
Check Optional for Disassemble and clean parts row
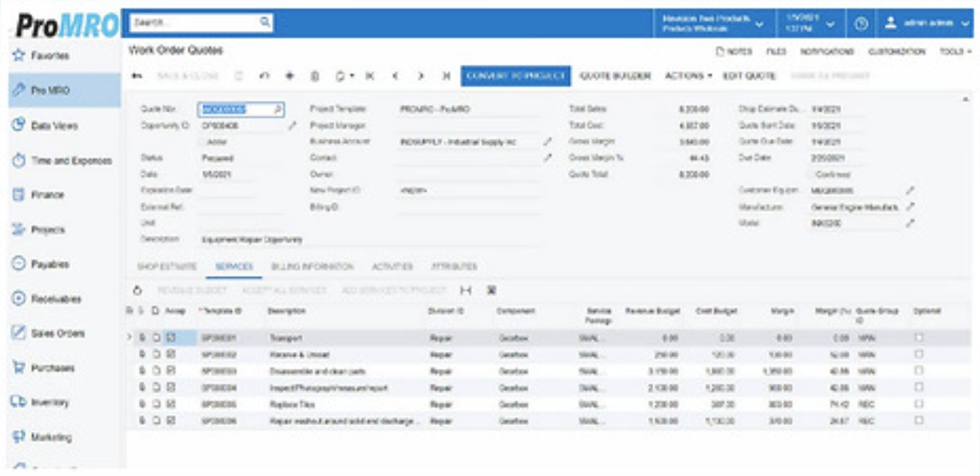pyautogui.click(x=919, y=371)
